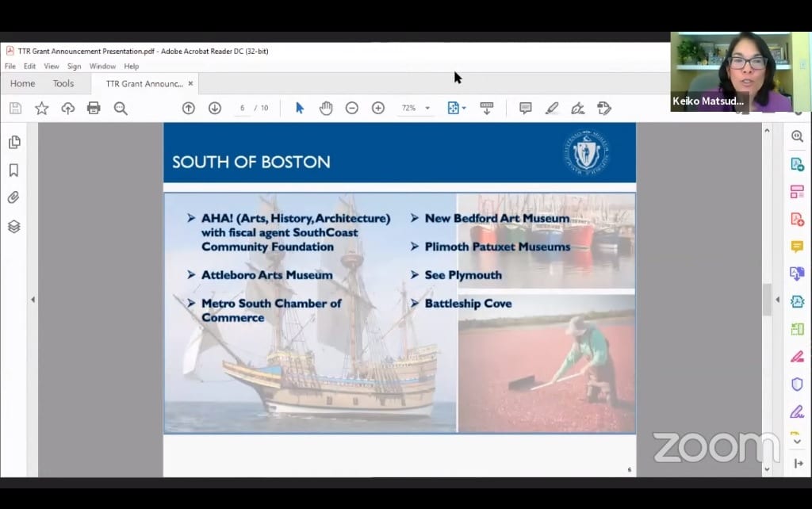Add a comment sticky note
The width and height of the screenshot is (812, 509).
click(x=525, y=108)
